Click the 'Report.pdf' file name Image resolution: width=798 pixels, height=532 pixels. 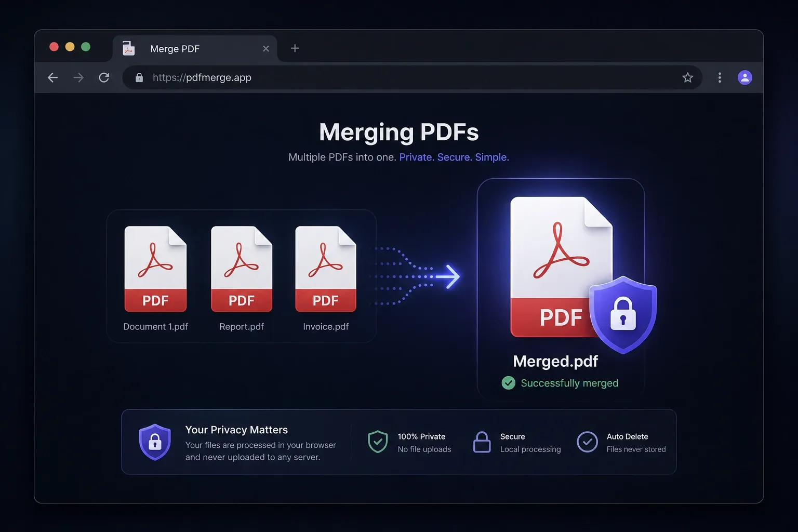(242, 326)
